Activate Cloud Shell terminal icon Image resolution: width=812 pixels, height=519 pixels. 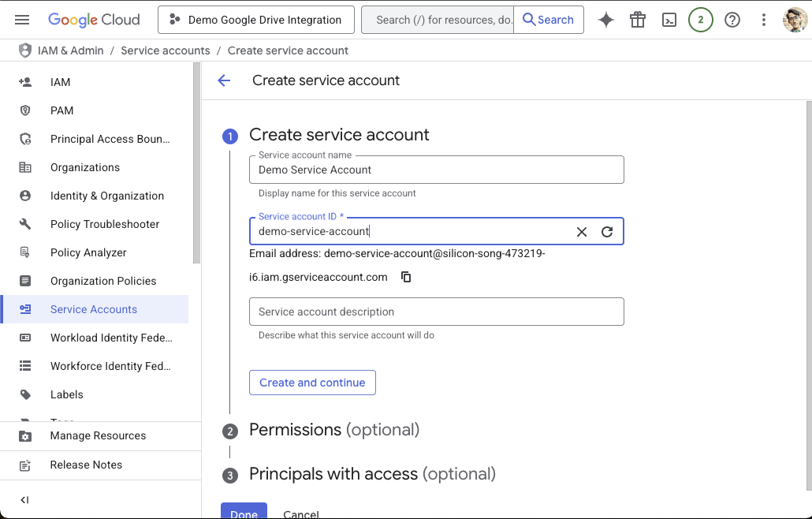[x=669, y=20]
